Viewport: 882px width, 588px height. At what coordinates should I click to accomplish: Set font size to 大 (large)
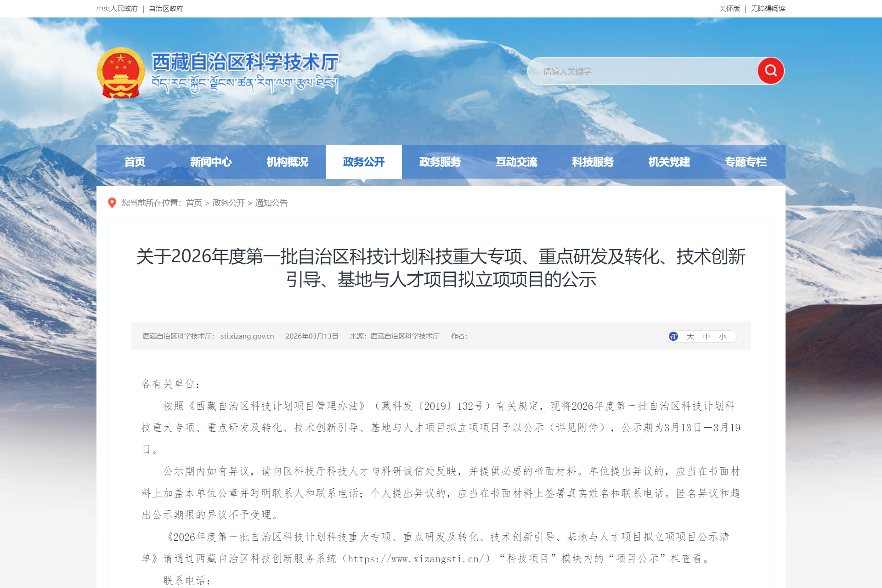pos(690,336)
